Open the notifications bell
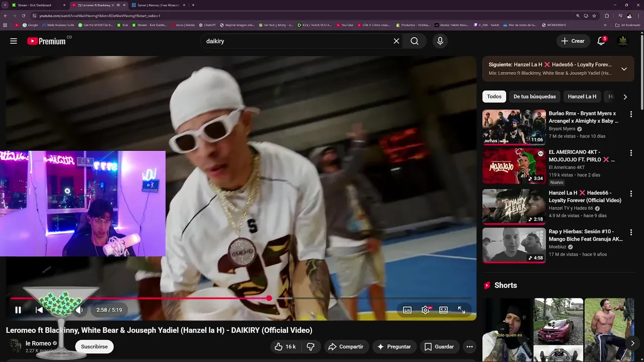Image resolution: width=644 pixels, height=362 pixels. [601, 41]
